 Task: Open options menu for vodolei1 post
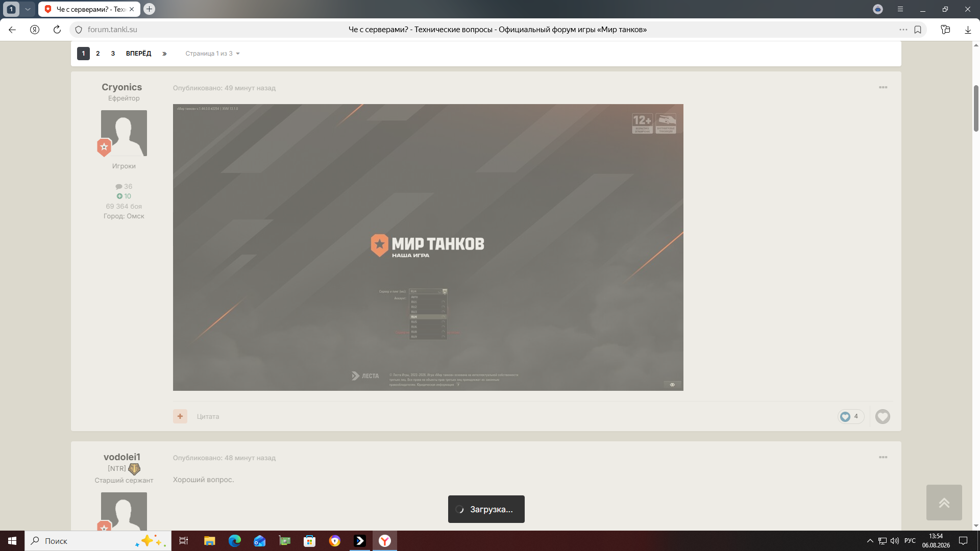[x=883, y=458]
